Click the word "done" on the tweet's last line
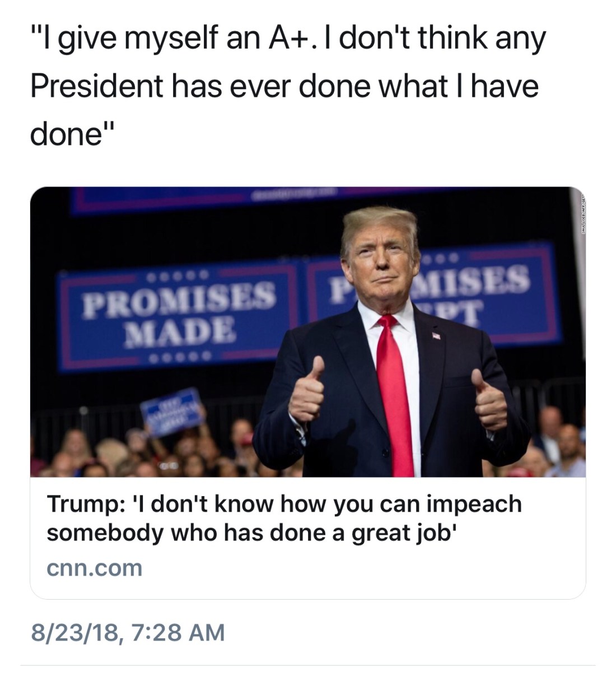The image size is (616, 673). [66, 132]
